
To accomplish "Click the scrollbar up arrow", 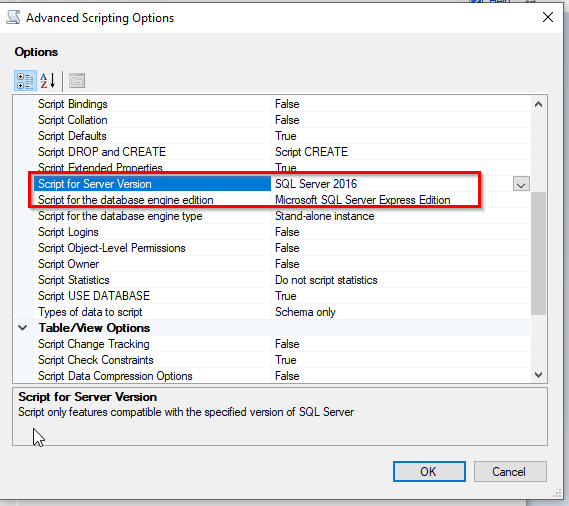I will tap(539, 105).
